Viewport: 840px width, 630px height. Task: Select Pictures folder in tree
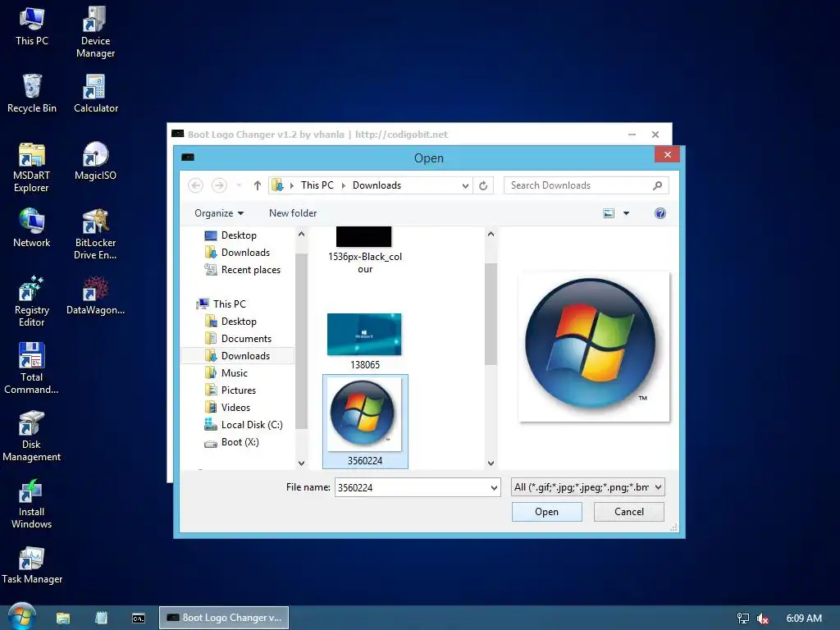point(231,390)
